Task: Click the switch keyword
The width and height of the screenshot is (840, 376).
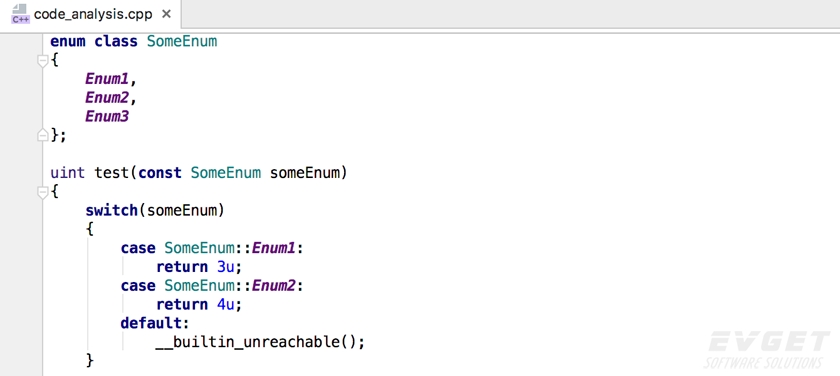Action: pos(111,210)
